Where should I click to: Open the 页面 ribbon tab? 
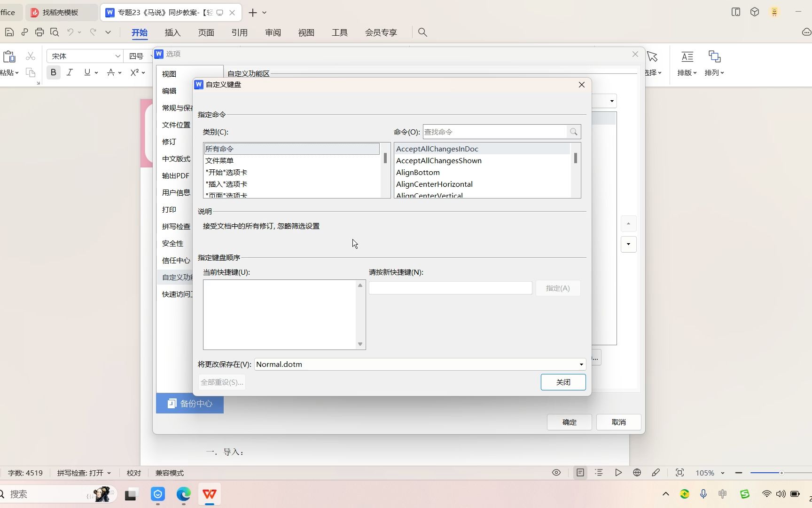206,32
